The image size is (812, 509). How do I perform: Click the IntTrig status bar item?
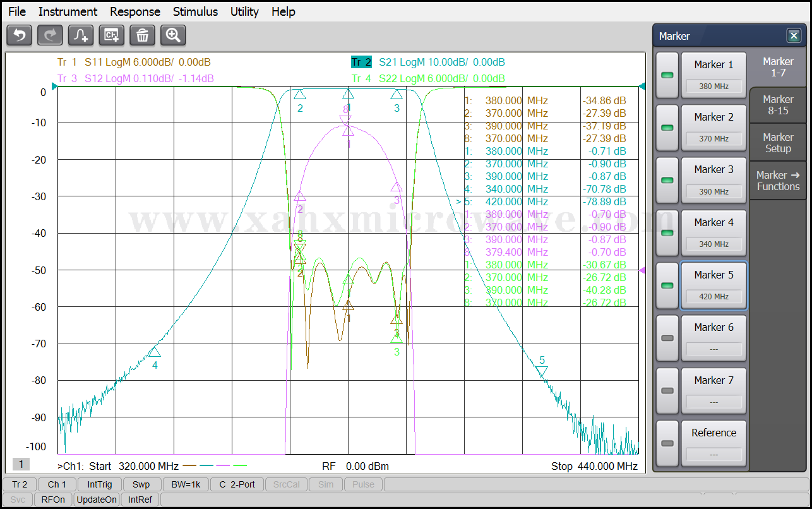(x=100, y=484)
